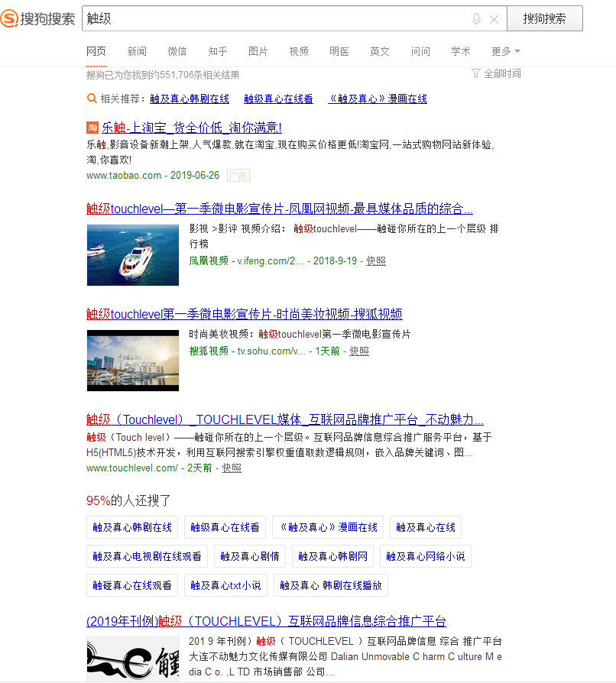This screenshot has width=616, height=683.
Task: Open the 搜狐视频 触级touchlevel result title
Action: (x=245, y=314)
